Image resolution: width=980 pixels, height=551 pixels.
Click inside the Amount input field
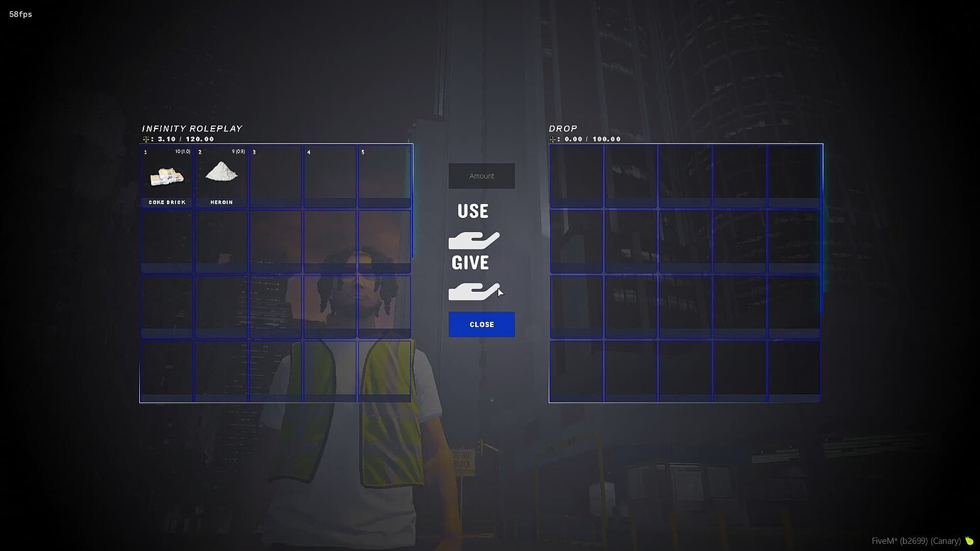coord(481,175)
